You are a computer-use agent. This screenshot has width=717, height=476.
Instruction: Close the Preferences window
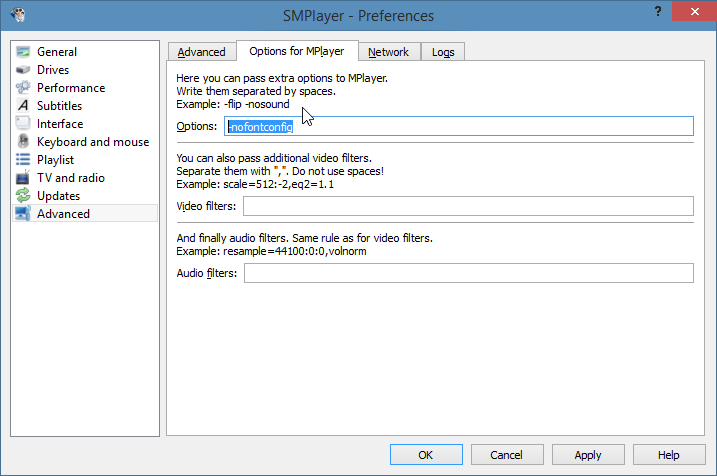coord(694,11)
